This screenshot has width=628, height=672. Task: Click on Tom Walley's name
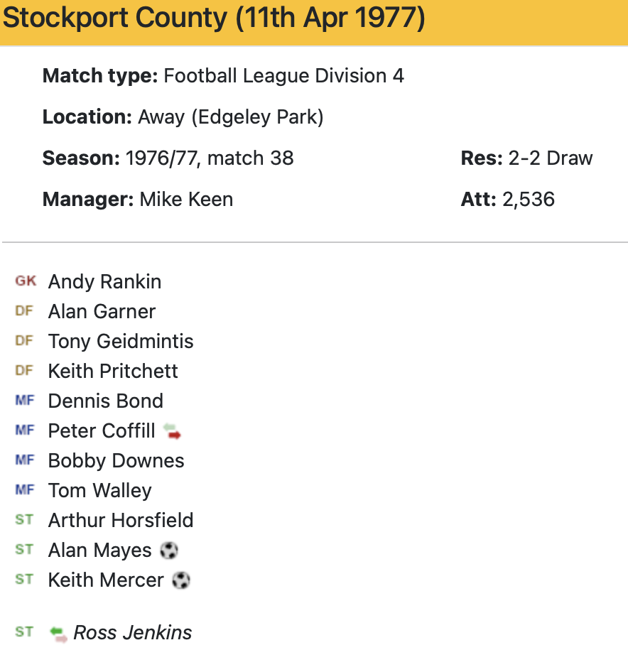coord(99,491)
